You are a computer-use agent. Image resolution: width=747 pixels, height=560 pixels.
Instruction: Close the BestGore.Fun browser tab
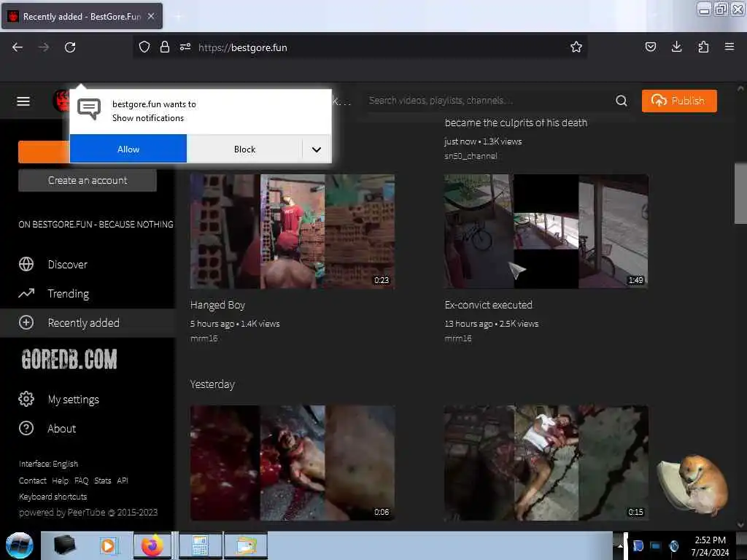pos(151,16)
